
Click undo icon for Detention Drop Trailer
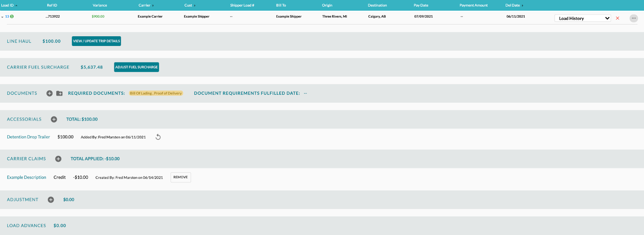click(x=158, y=137)
